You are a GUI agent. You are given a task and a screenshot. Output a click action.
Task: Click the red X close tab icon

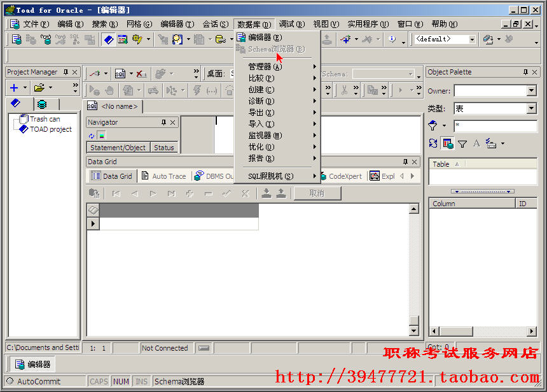pos(141,74)
